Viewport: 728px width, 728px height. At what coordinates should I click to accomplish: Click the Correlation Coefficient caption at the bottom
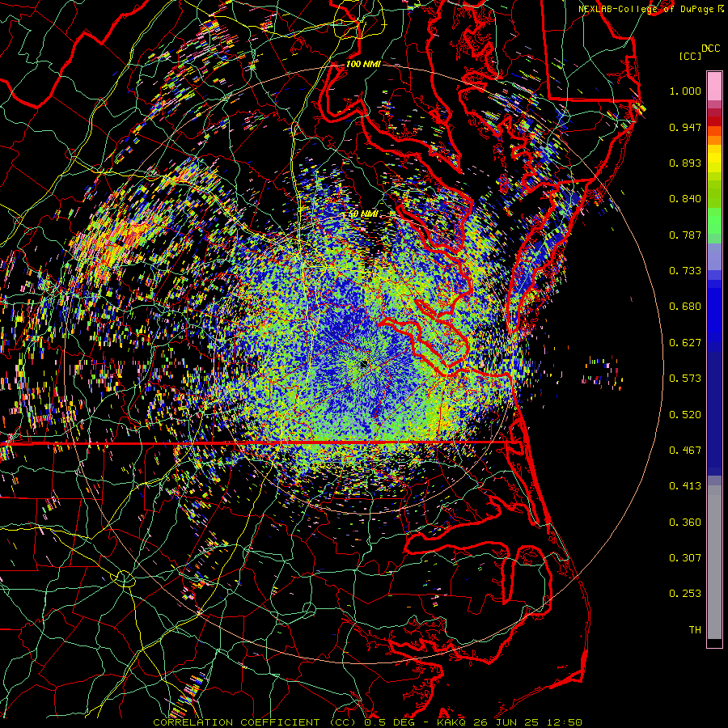(x=367, y=722)
